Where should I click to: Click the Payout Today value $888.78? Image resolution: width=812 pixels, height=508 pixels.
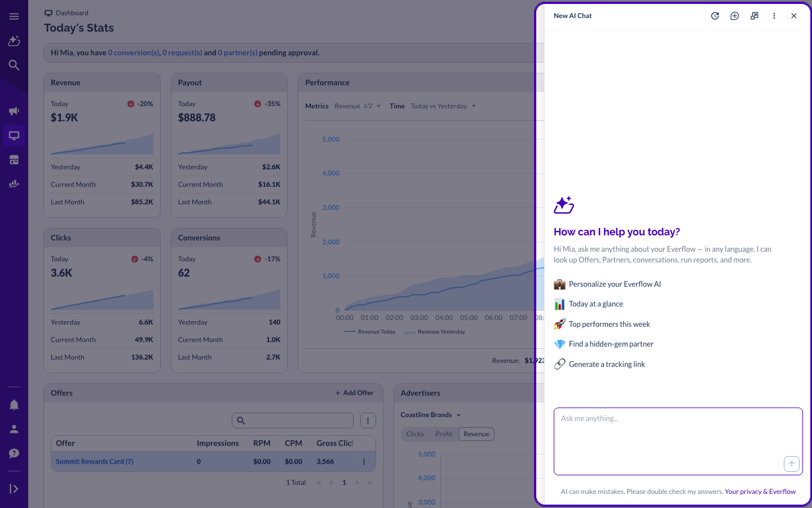pos(197,118)
